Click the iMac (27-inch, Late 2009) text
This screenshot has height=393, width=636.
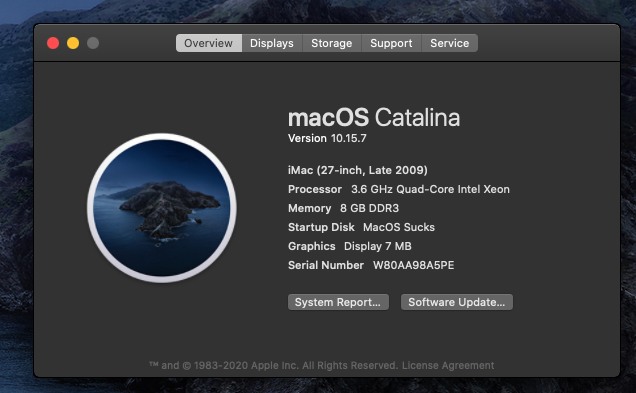click(x=358, y=170)
